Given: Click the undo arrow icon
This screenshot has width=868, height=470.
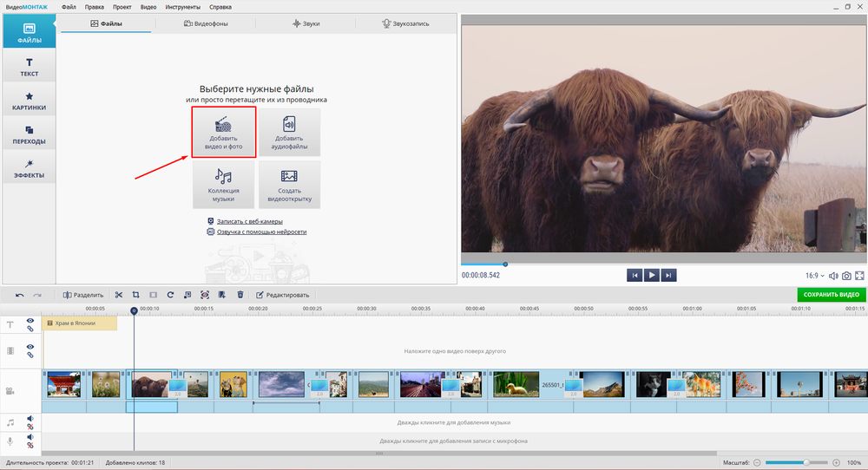Looking at the screenshot, I should point(20,295).
